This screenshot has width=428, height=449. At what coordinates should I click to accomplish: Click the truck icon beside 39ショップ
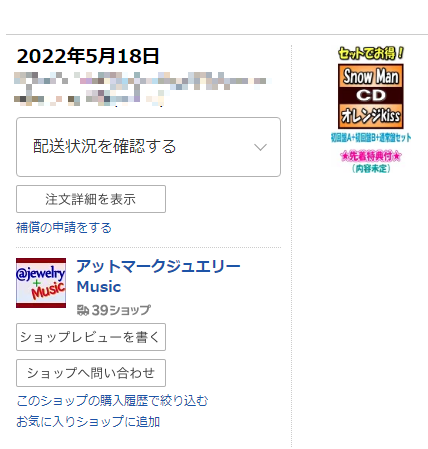(x=83, y=310)
